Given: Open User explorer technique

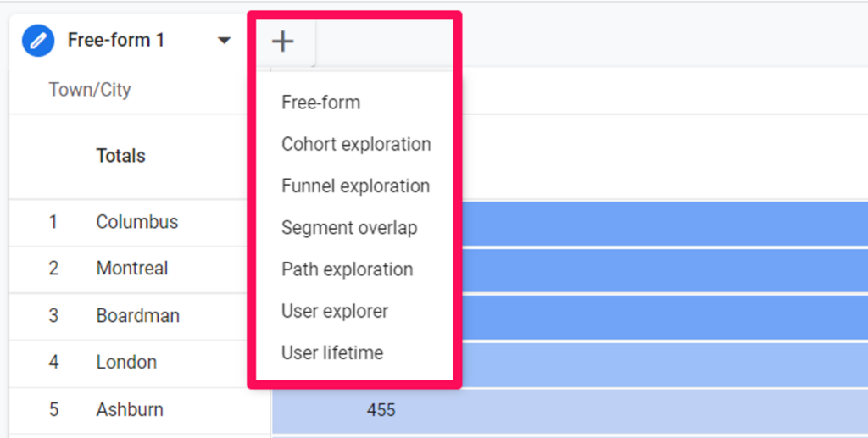Looking at the screenshot, I should click(x=334, y=311).
